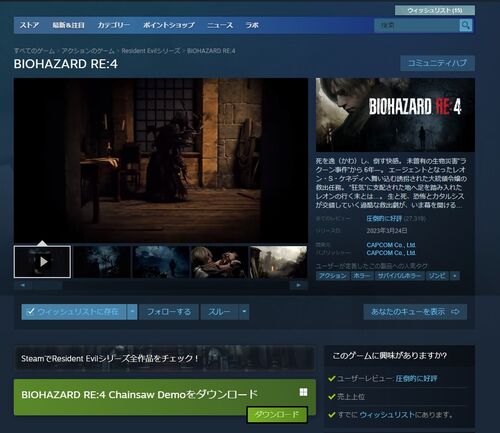The image size is (500, 433).
Task: Open the カテゴリー menu
Action: [x=114, y=25]
